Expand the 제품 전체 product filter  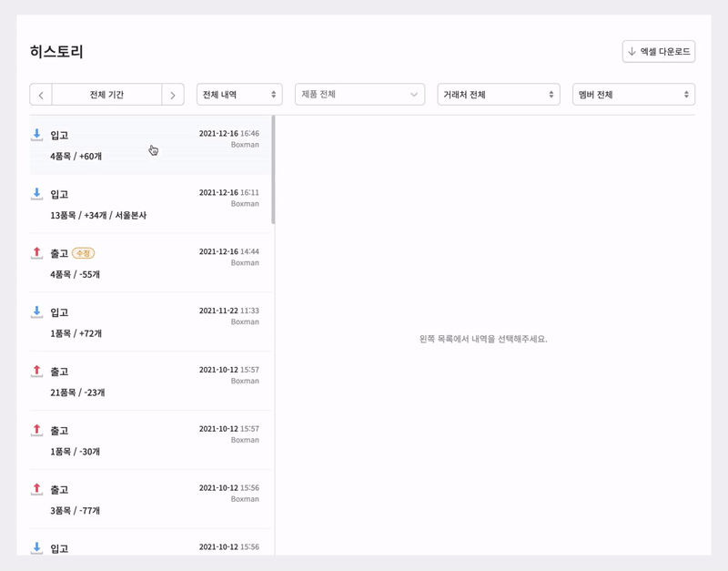tap(359, 95)
